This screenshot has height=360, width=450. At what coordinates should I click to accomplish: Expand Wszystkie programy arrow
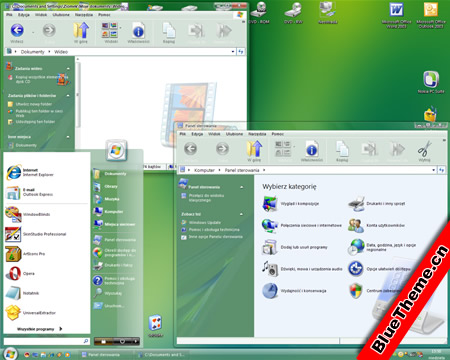tap(61, 329)
